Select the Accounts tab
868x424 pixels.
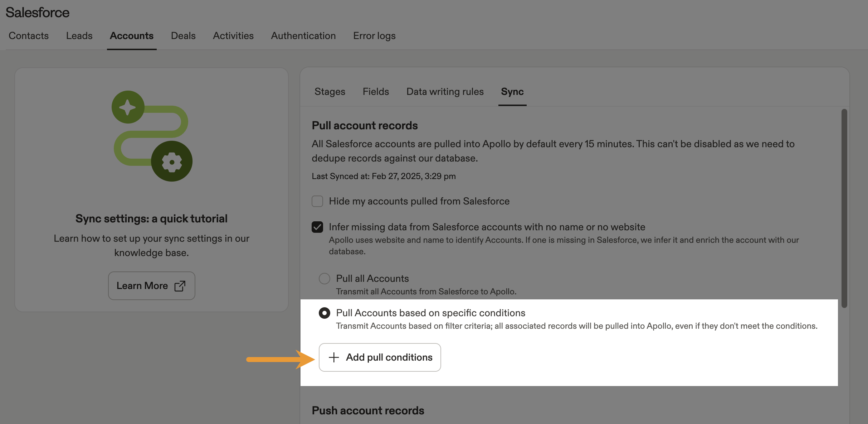[132, 36]
